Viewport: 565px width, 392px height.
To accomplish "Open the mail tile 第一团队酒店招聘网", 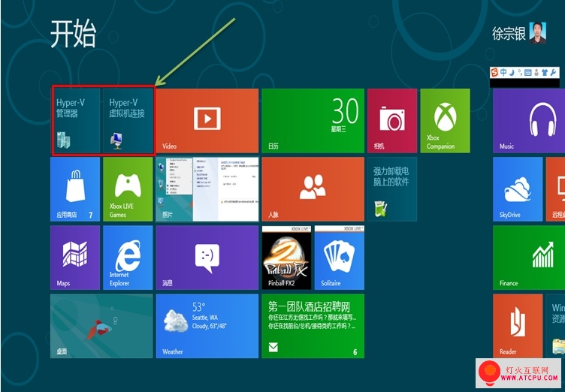I will (313, 326).
